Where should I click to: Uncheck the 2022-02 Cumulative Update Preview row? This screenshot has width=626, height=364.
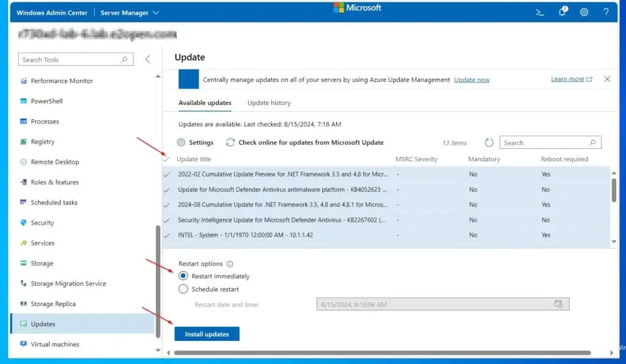point(167,175)
